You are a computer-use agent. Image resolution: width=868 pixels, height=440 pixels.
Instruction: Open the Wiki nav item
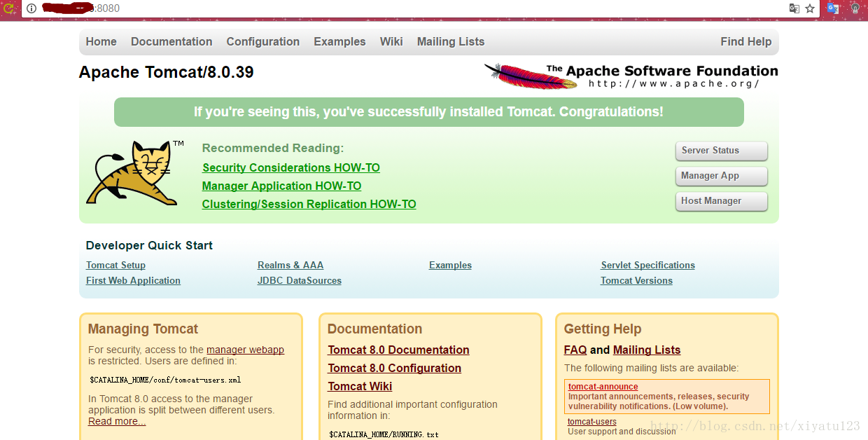(391, 41)
